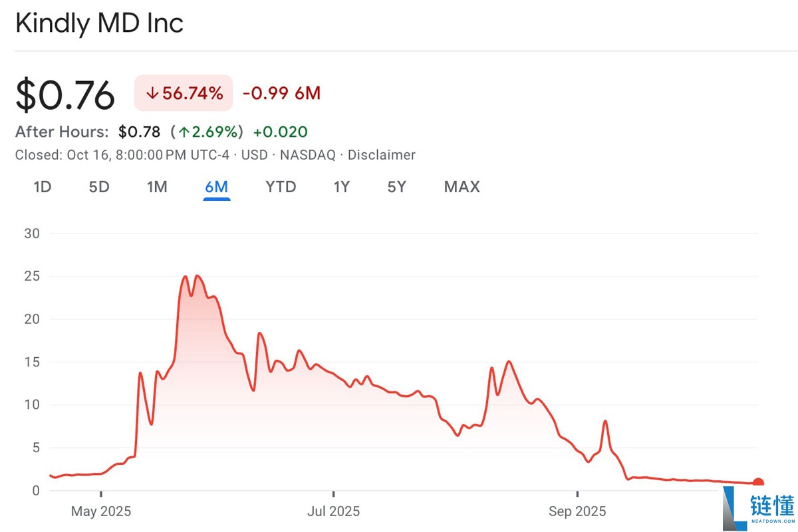Switch to the 1D chart view

(x=42, y=187)
